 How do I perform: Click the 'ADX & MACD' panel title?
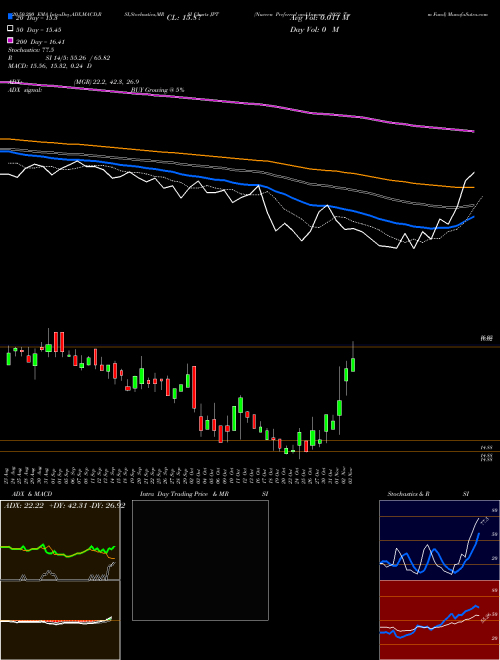32,494
